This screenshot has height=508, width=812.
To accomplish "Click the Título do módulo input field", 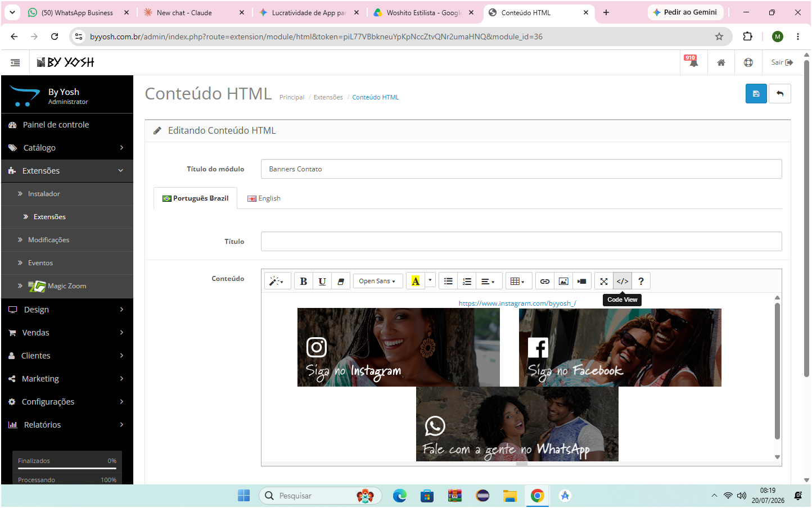I will click(521, 169).
